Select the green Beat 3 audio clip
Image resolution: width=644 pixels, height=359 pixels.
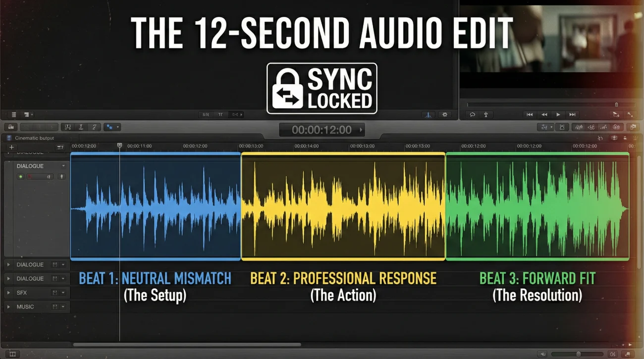click(537, 206)
